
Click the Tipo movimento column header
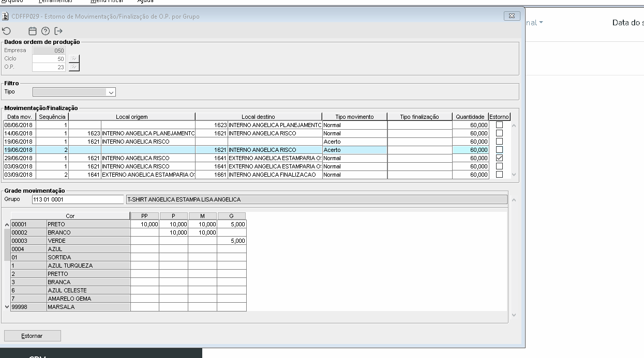click(x=354, y=117)
